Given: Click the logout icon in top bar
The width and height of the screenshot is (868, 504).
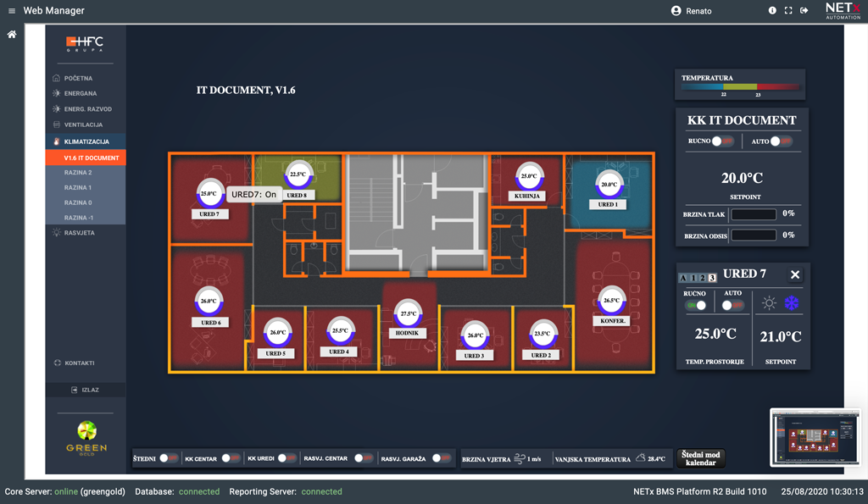Looking at the screenshot, I should coord(804,11).
